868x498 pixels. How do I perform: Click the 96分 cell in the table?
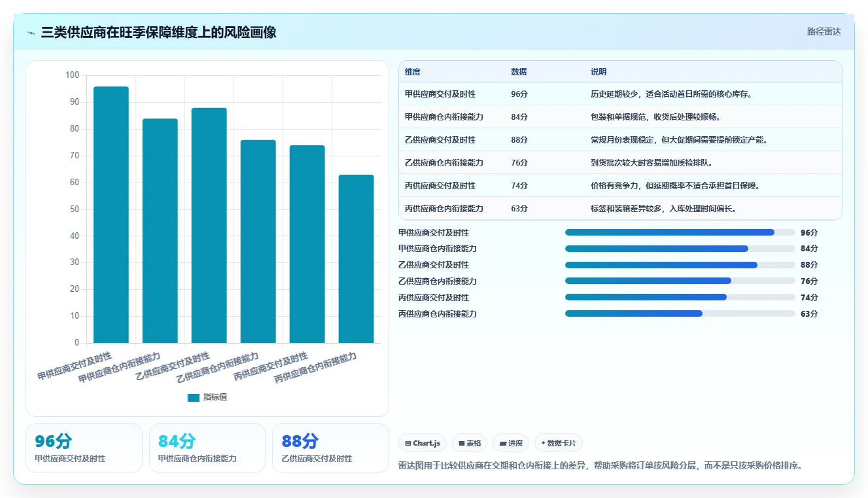click(x=519, y=94)
